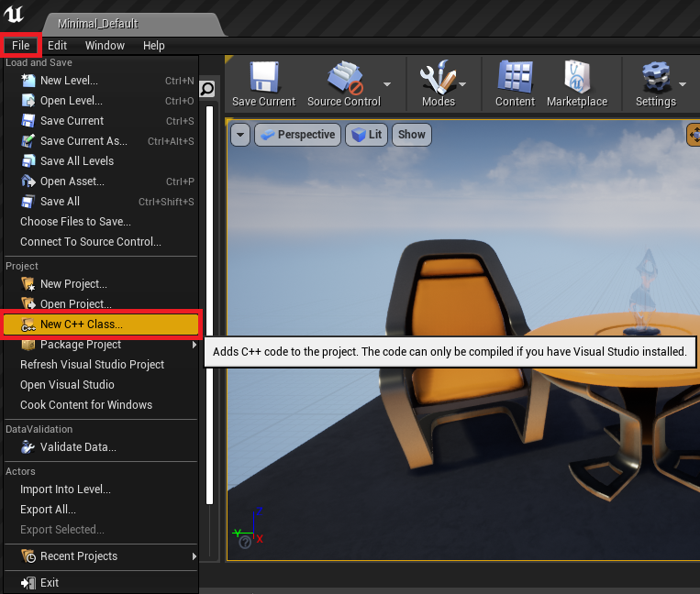The image size is (700, 594).
Task: Open the Content browser toolbar icon
Action: pyautogui.click(x=516, y=76)
